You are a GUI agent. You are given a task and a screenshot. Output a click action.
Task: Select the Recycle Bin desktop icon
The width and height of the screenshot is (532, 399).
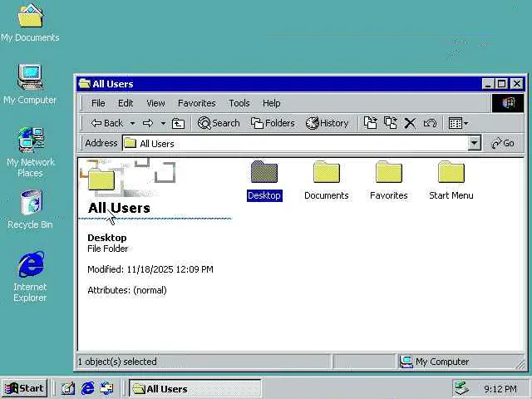[30, 209]
